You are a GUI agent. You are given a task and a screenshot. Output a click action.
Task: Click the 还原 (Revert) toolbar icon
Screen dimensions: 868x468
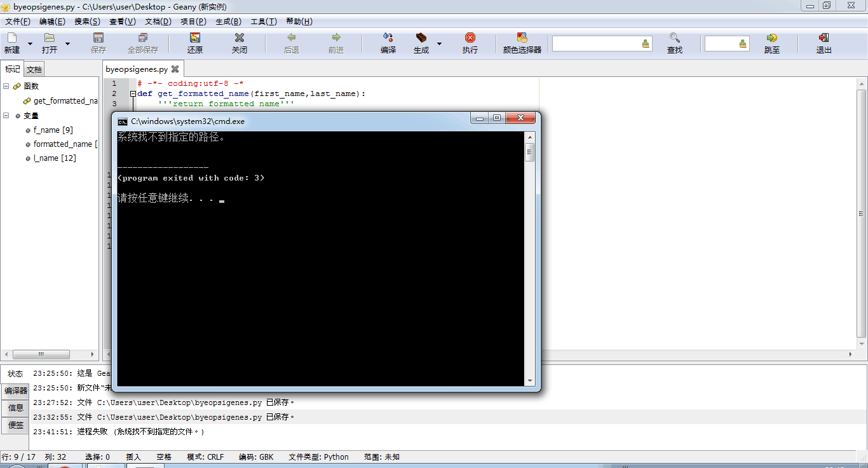[x=195, y=38]
